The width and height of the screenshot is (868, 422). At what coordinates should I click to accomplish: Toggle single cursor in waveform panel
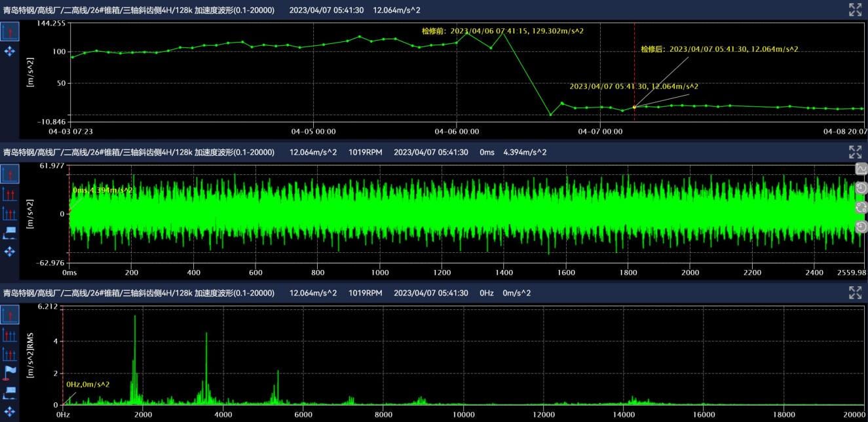(9, 174)
